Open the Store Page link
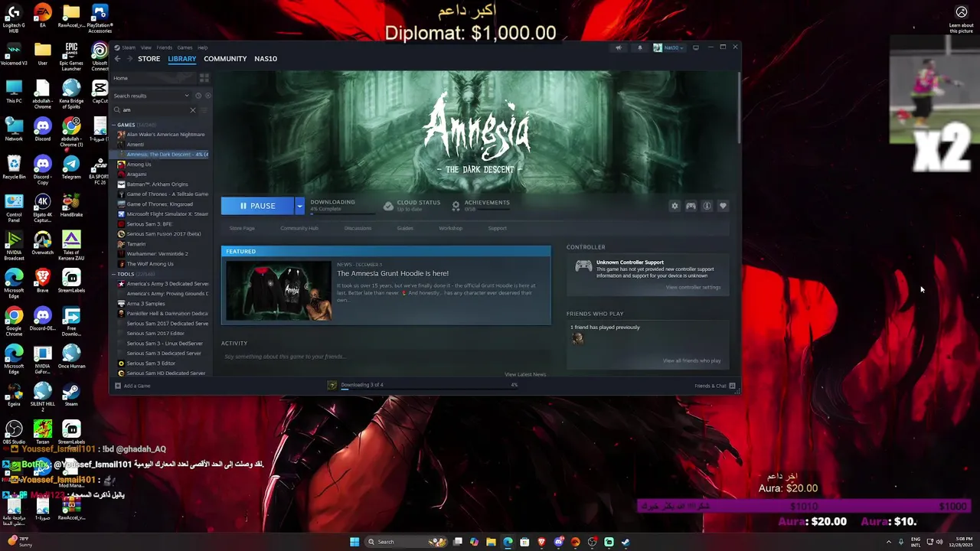Image resolution: width=980 pixels, height=551 pixels. click(x=242, y=228)
